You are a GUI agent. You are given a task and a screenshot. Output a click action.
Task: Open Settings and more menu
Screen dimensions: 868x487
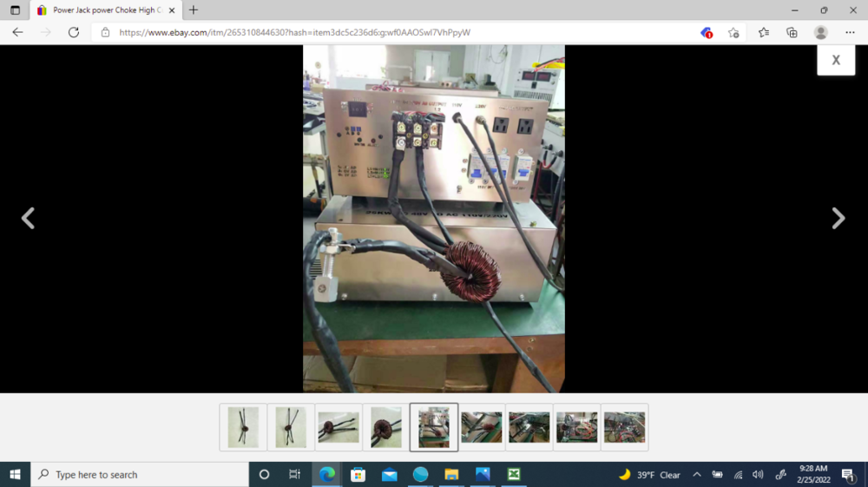851,33
